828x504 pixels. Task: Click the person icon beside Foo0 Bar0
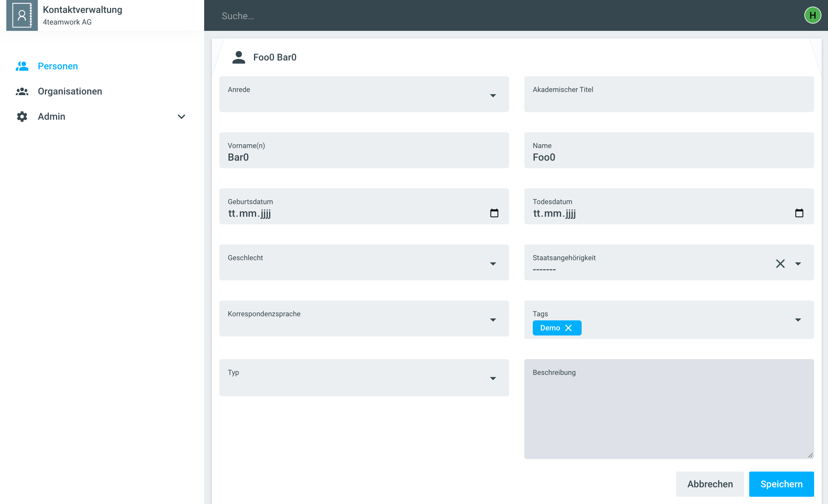[239, 57]
